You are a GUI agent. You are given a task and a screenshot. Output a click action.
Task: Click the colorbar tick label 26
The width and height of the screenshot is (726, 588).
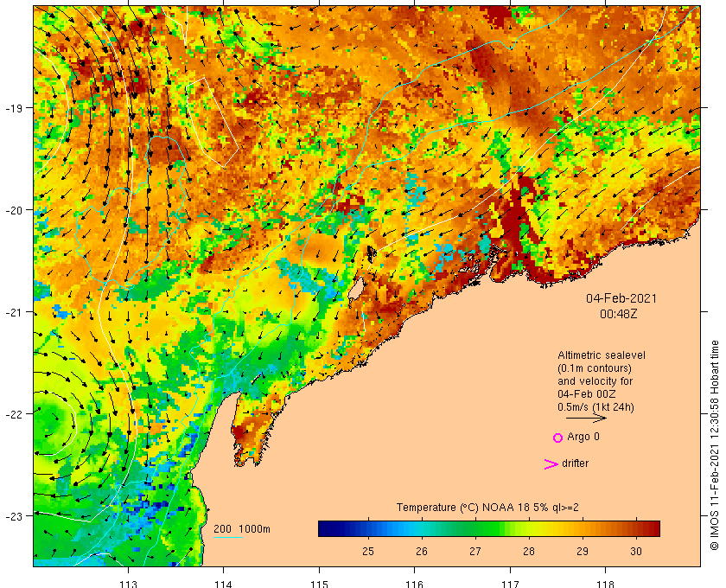click(x=422, y=552)
